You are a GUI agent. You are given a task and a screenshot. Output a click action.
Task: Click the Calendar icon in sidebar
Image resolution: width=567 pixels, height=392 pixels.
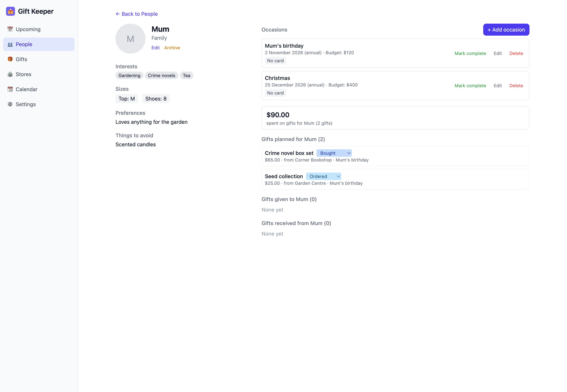[10, 89]
